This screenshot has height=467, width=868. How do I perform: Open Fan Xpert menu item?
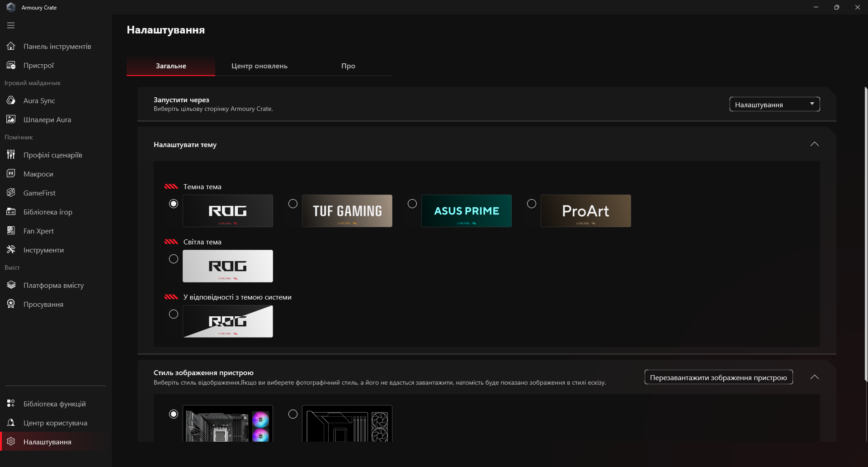[56, 231]
